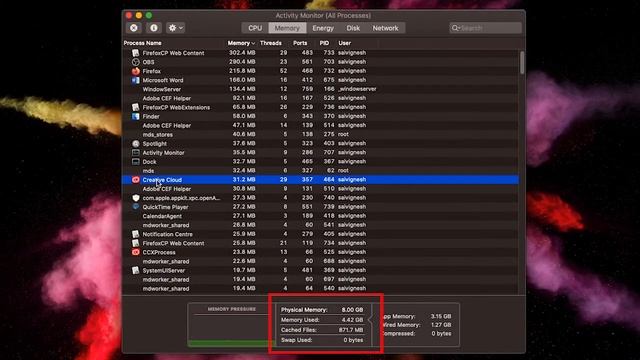The height and width of the screenshot is (360, 640).
Task: Click the process list vertical scrollbar
Action: point(522,62)
